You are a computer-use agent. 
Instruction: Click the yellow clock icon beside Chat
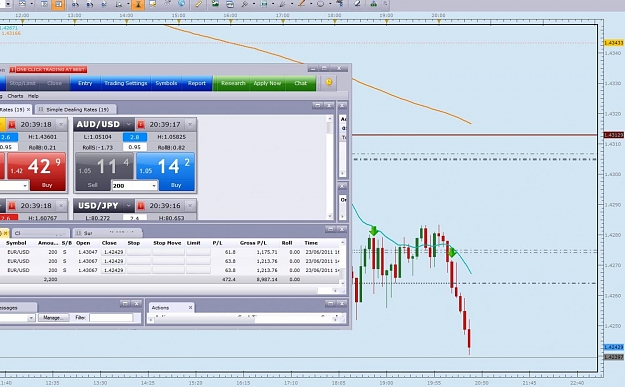click(329, 83)
